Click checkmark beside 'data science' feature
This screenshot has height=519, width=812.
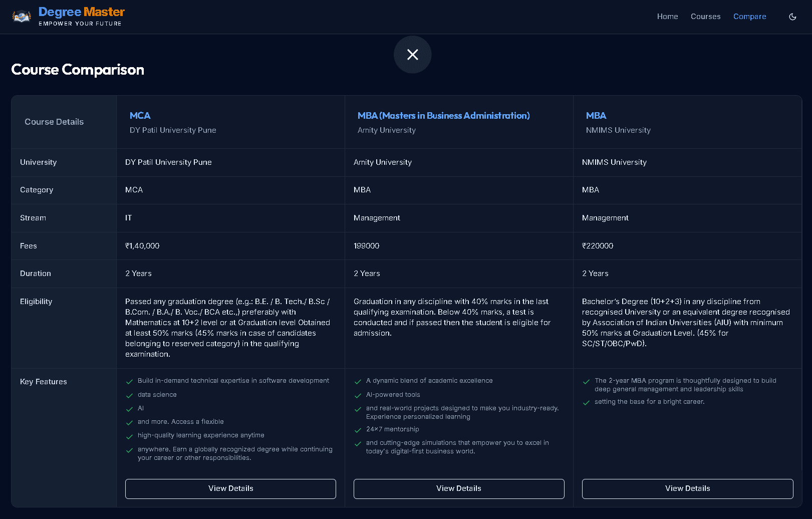click(129, 396)
